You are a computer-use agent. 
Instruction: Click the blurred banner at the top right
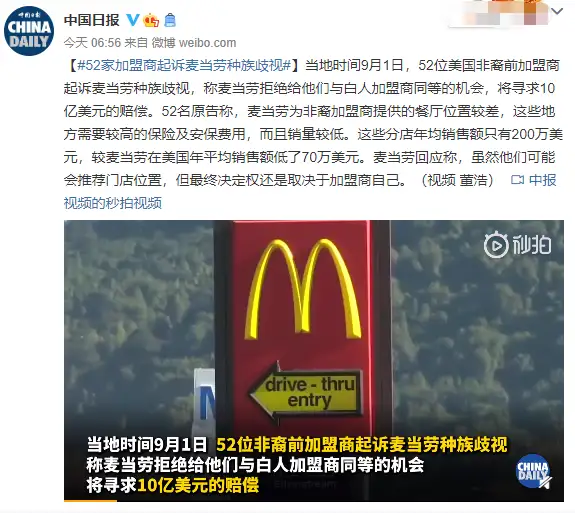pos(499,13)
